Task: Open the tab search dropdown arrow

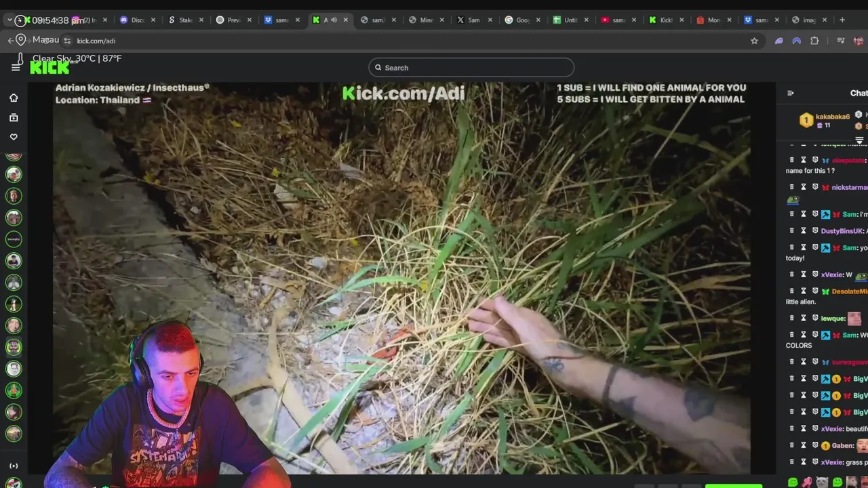Action: pos(9,20)
